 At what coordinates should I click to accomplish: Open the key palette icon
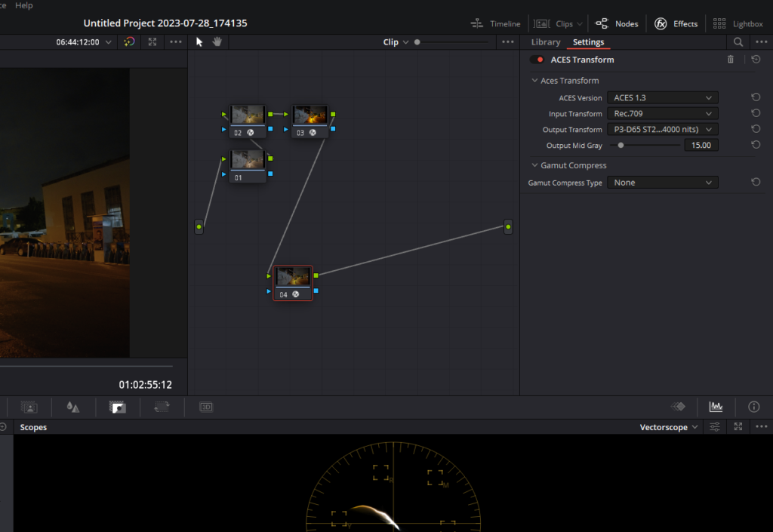click(x=117, y=407)
